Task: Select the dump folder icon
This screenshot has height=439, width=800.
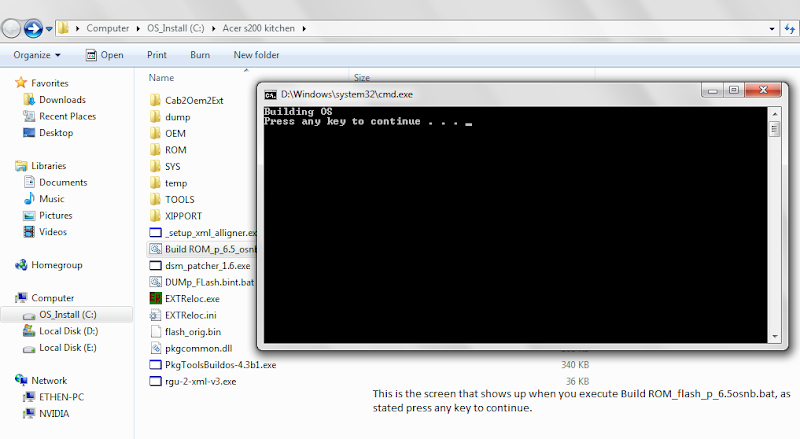Action: point(155,117)
